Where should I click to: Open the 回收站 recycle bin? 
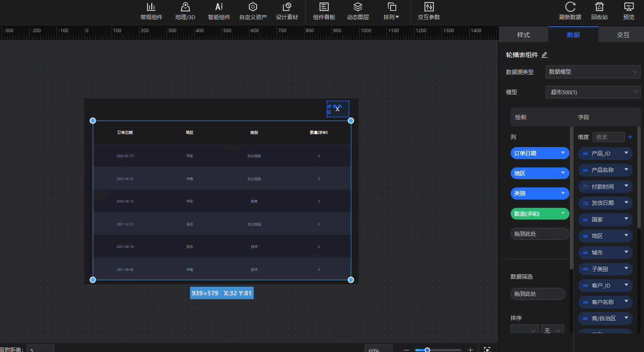tap(599, 11)
